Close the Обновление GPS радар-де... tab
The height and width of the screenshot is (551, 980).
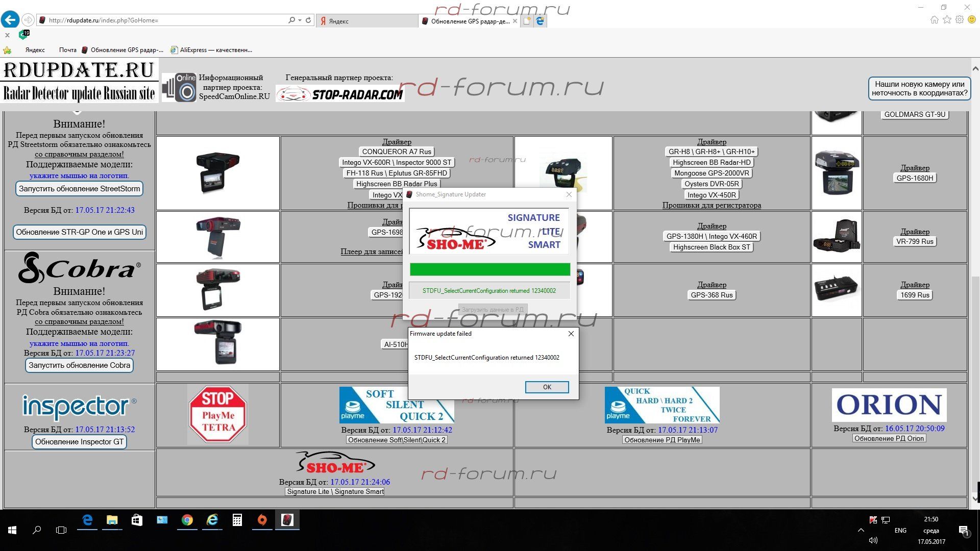[x=514, y=21]
